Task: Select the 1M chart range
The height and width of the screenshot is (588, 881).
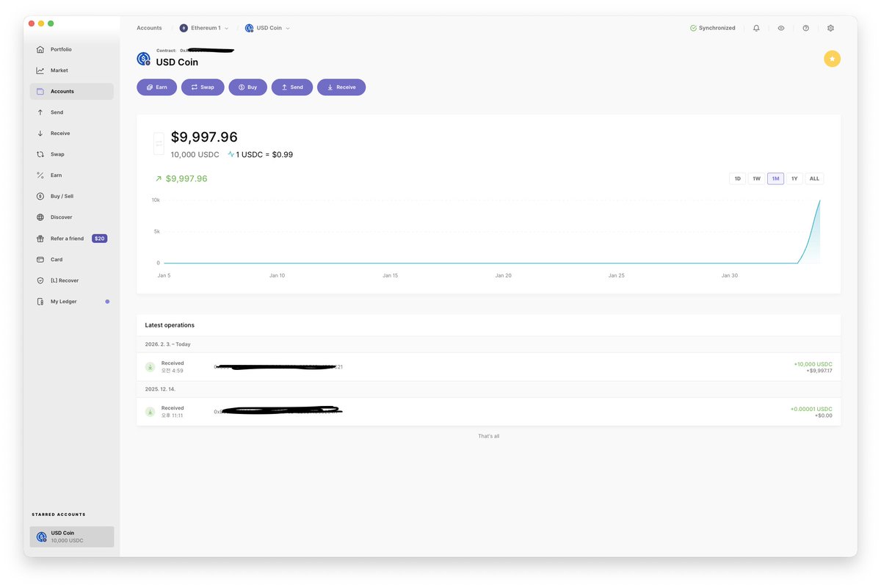Action: [775, 178]
